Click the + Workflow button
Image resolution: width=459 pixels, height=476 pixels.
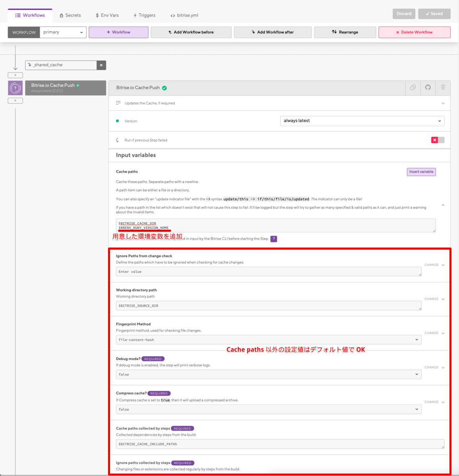(118, 32)
